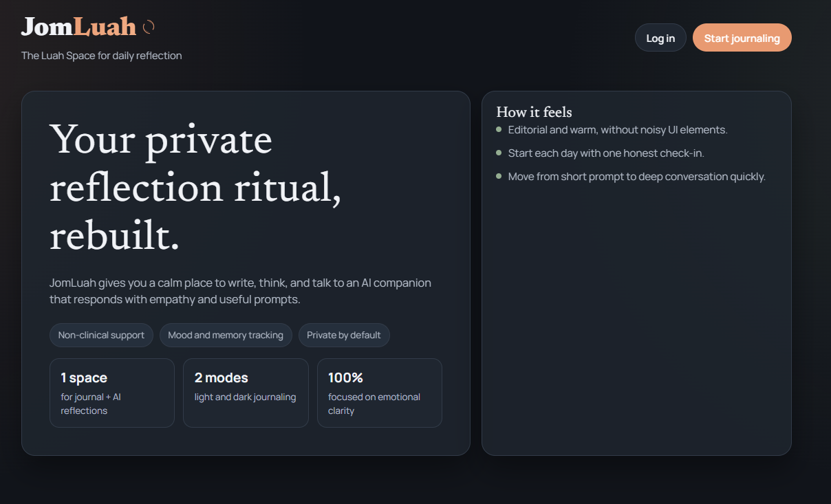Click the bullet dot next to "Start each day"

pyautogui.click(x=499, y=153)
